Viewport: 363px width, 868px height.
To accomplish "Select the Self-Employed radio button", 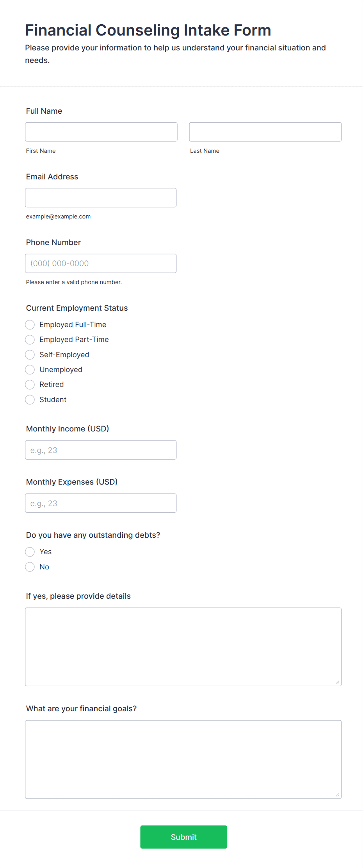I will [30, 354].
